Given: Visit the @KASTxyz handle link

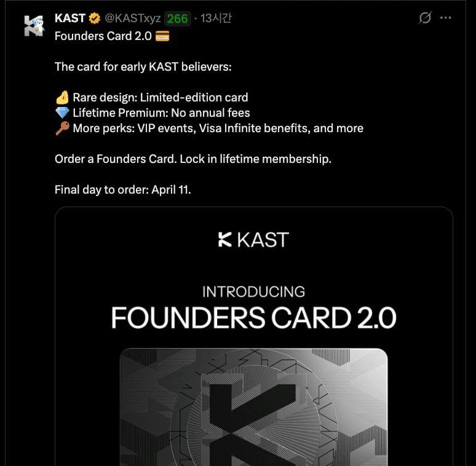Looking at the screenshot, I should (133, 18).
